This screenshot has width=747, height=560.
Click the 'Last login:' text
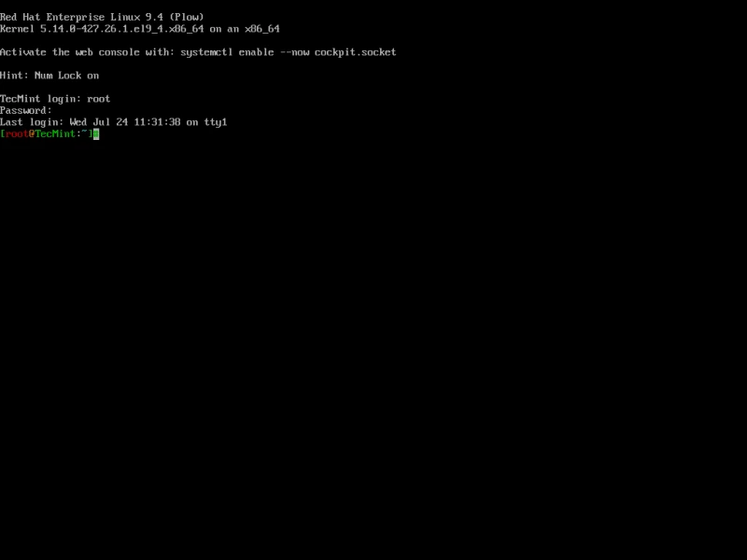(32, 122)
